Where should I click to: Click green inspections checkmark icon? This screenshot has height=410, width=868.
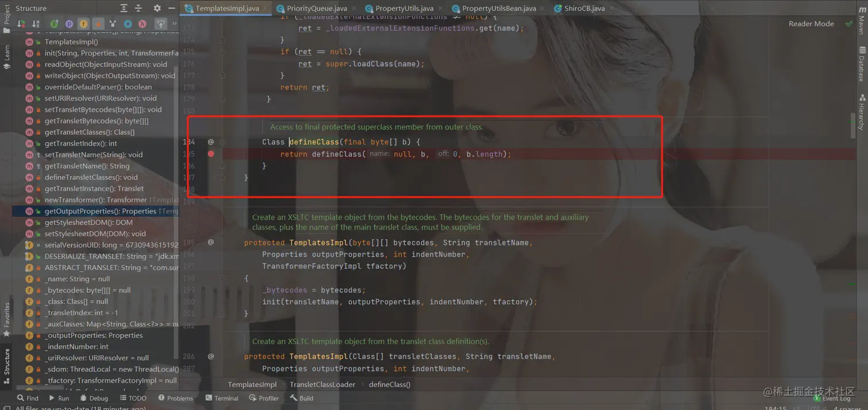click(x=848, y=24)
